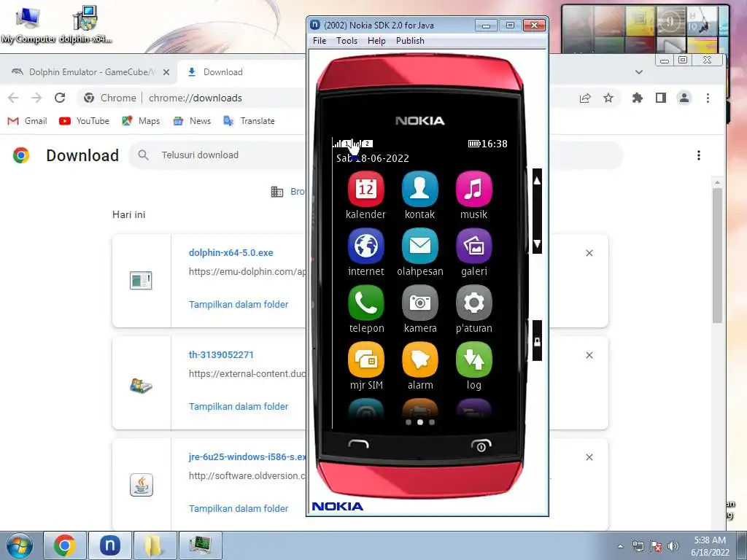Toggle Chrome side panel icon
Screen dimensions: 747x560
pyautogui.click(x=661, y=98)
